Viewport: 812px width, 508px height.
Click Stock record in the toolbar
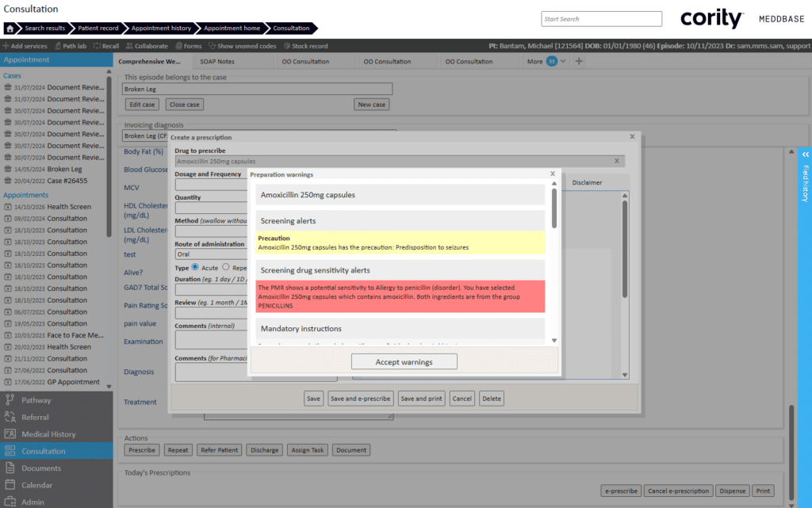point(305,46)
